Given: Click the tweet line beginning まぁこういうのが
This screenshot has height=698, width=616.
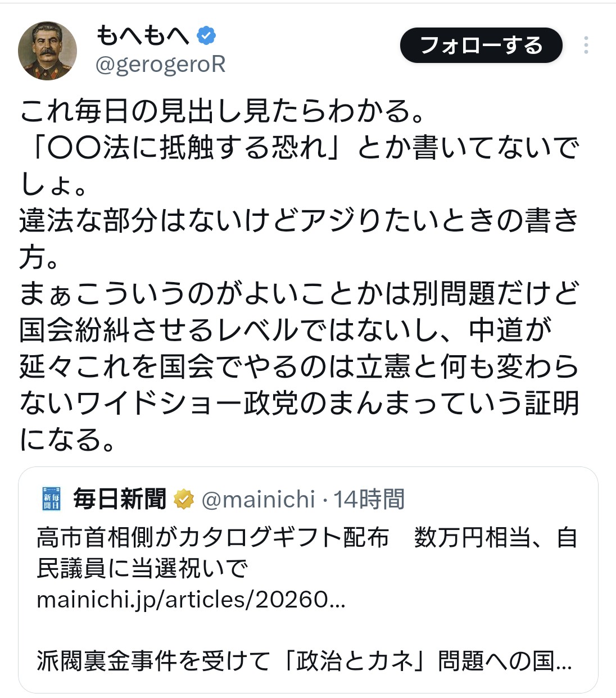Looking at the screenshot, I should tap(298, 293).
